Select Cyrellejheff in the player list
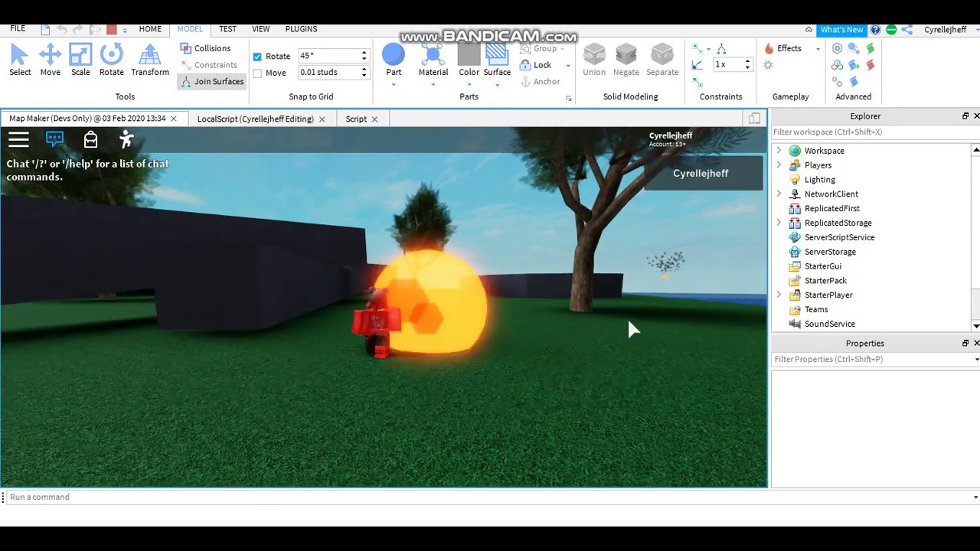 pos(703,173)
